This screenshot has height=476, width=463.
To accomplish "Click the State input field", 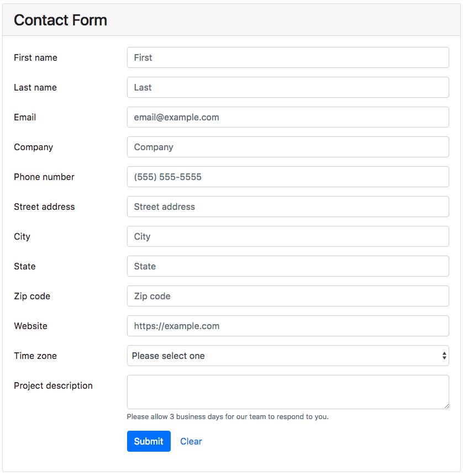I will tap(288, 266).
